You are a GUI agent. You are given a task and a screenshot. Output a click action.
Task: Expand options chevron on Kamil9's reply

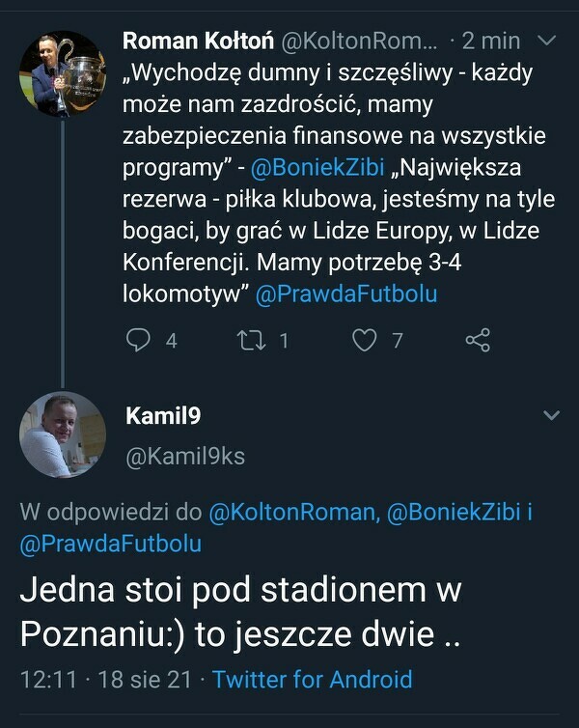[551, 415]
